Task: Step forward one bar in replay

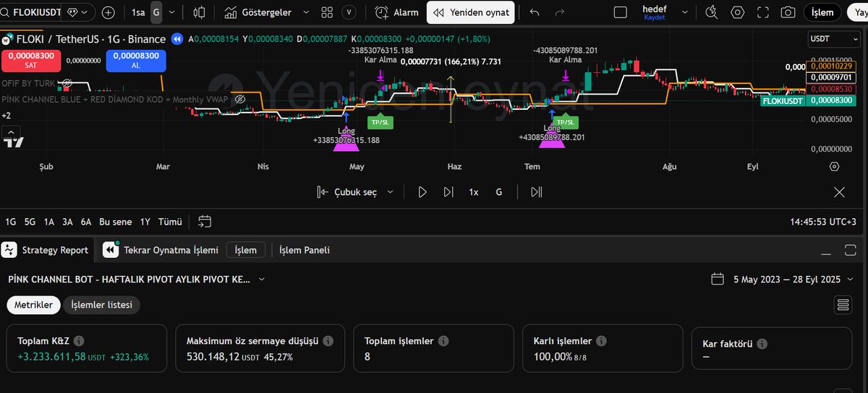Action: click(x=448, y=192)
